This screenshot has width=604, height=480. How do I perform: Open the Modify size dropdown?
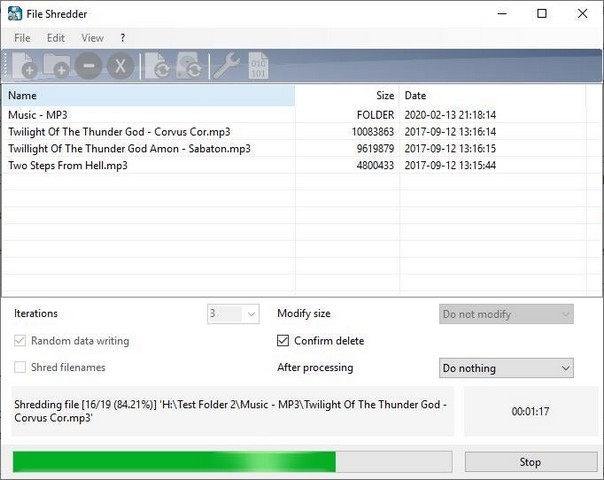506,314
